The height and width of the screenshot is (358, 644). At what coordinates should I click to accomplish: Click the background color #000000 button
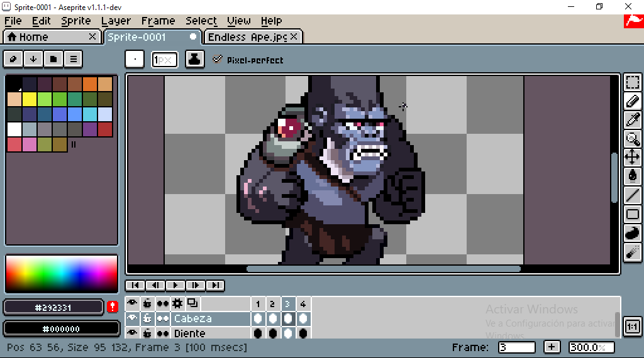61,329
